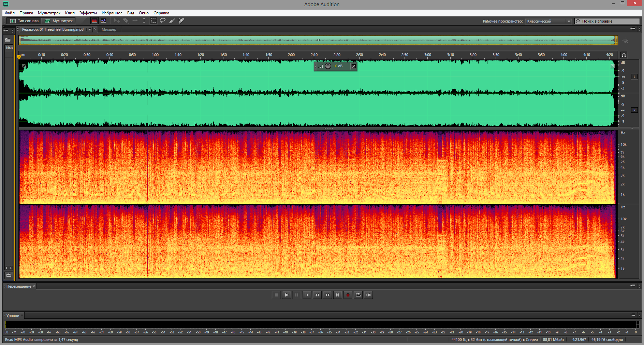Viewport: 644px width, 345px height.
Task: Click the Files panel scroll arrows
Action: [9, 268]
